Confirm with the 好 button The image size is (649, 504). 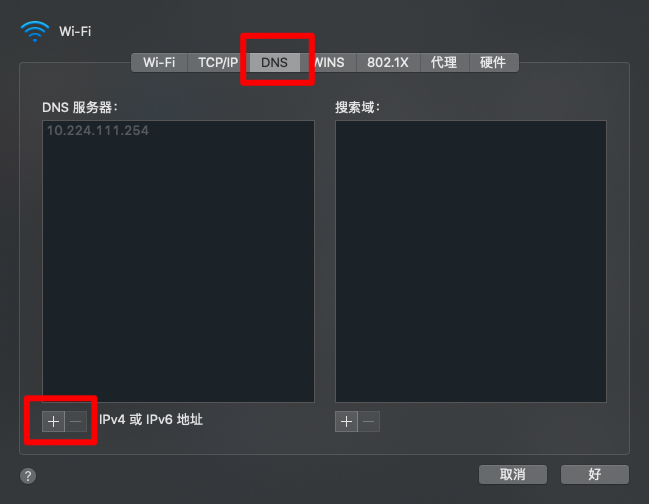[595, 474]
